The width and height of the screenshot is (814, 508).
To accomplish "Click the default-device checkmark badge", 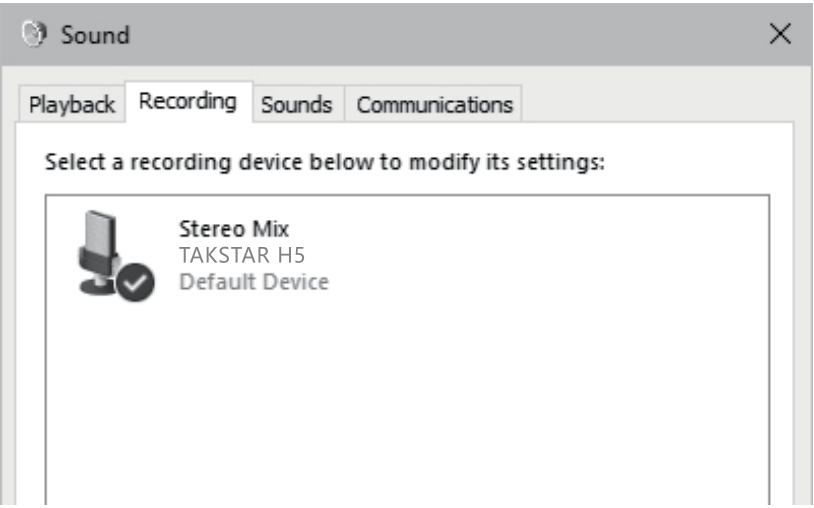I will point(135,284).
